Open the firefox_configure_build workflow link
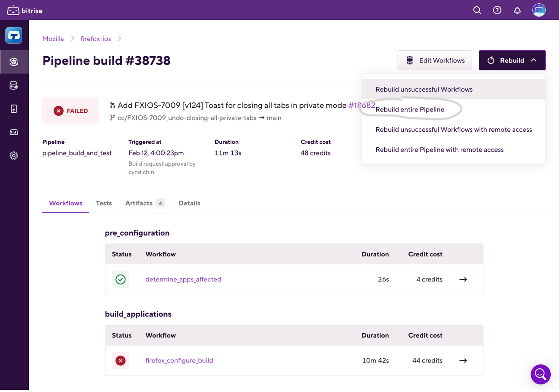This screenshot has height=392, width=560. click(179, 360)
